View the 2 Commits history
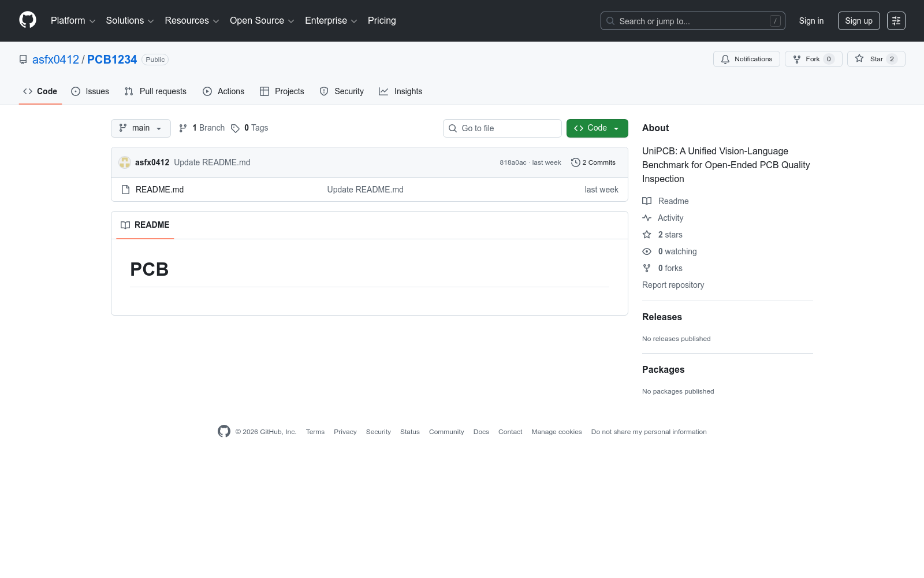The image size is (924, 578). tap(594, 162)
